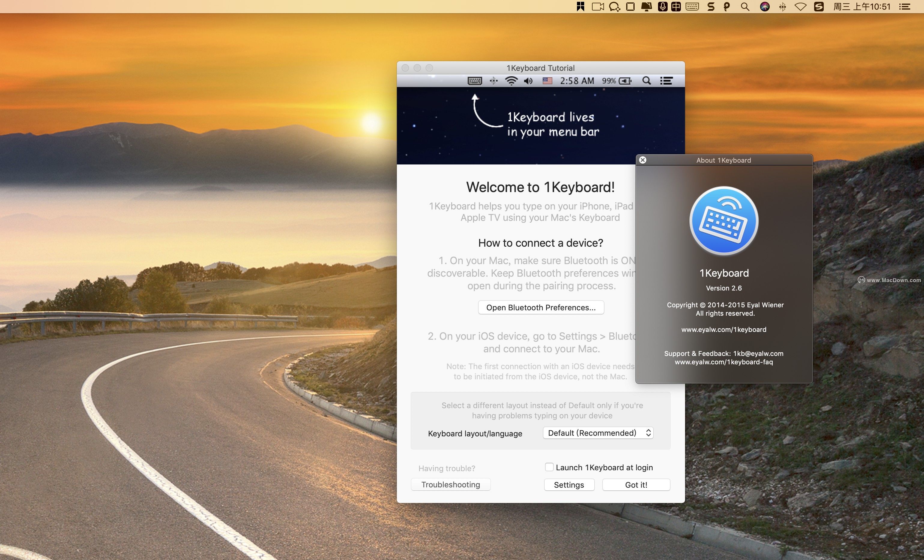The image size is (924, 560).
Task: Click 'Copyright © 2014-2015 Eyal Wiener' text
Action: (725, 305)
